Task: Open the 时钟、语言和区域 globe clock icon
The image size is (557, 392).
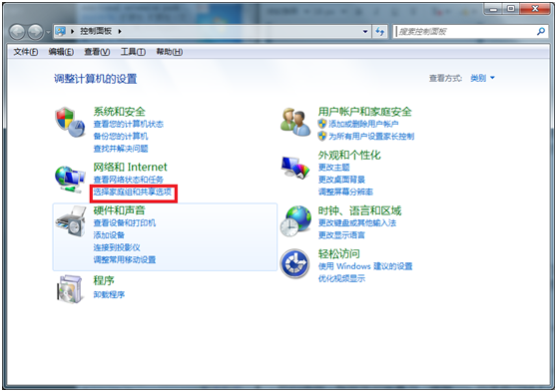Action: pyautogui.click(x=295, y=220)
